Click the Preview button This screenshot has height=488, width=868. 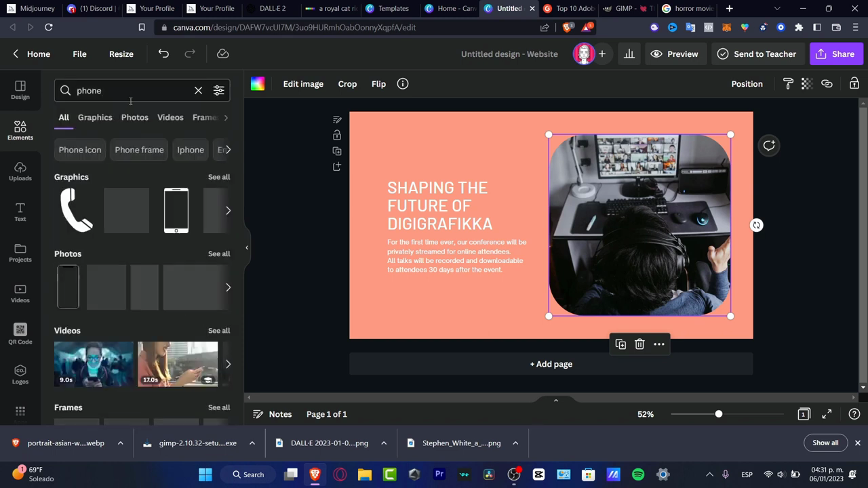(x=674, y=54)
